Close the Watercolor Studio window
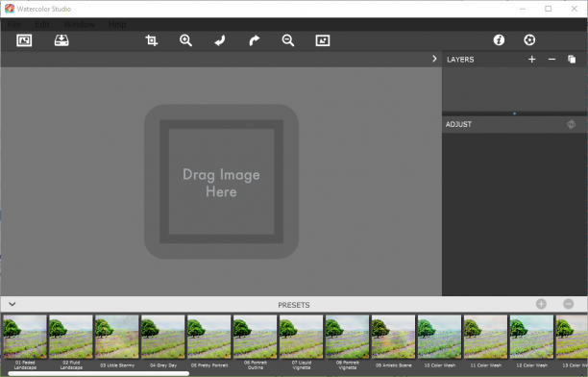This screenshot has height=377, width=588. click(575, 9)
